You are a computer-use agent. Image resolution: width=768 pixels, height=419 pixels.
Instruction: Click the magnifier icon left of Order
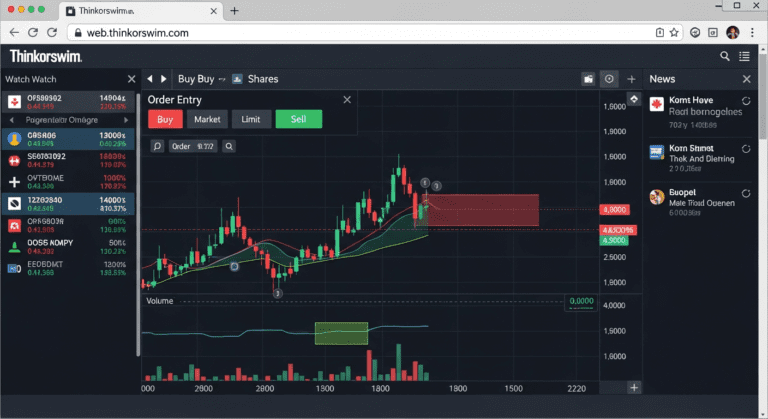(x=157, y=146)
